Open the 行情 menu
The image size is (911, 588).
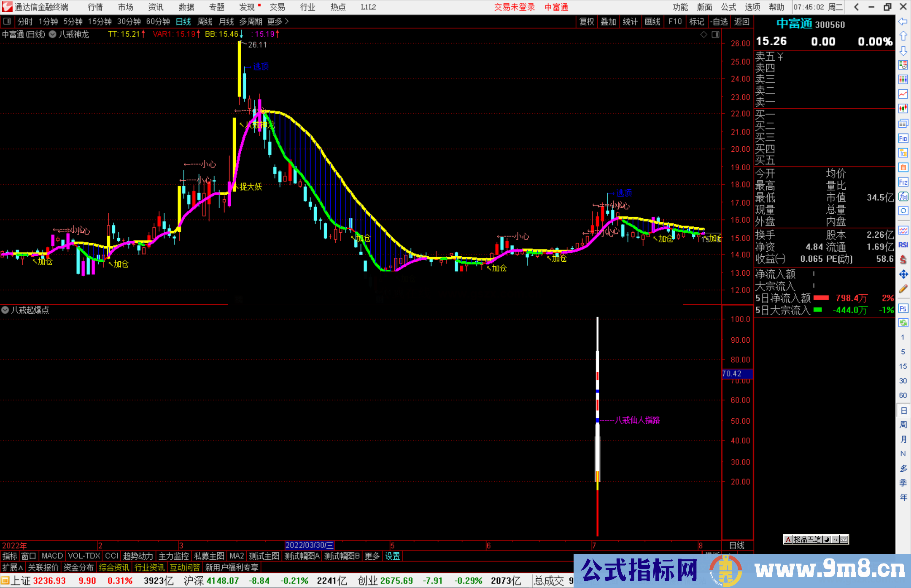pyautogui.click(x=95, y=7)
